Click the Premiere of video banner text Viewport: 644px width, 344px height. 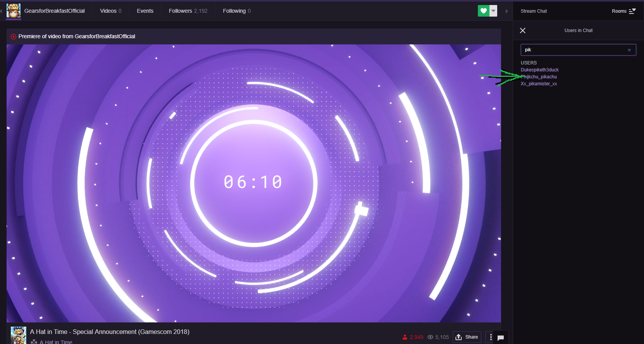[x=77, y=36]
